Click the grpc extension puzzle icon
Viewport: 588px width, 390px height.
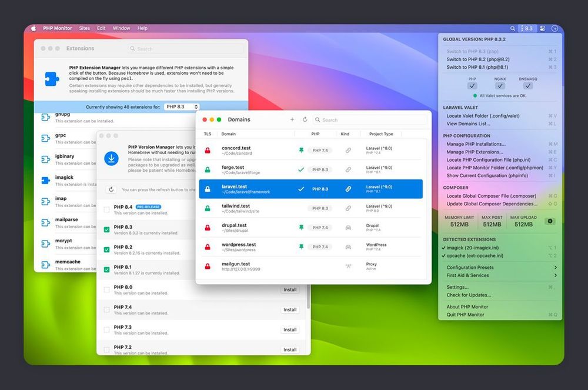coord(46,138)
